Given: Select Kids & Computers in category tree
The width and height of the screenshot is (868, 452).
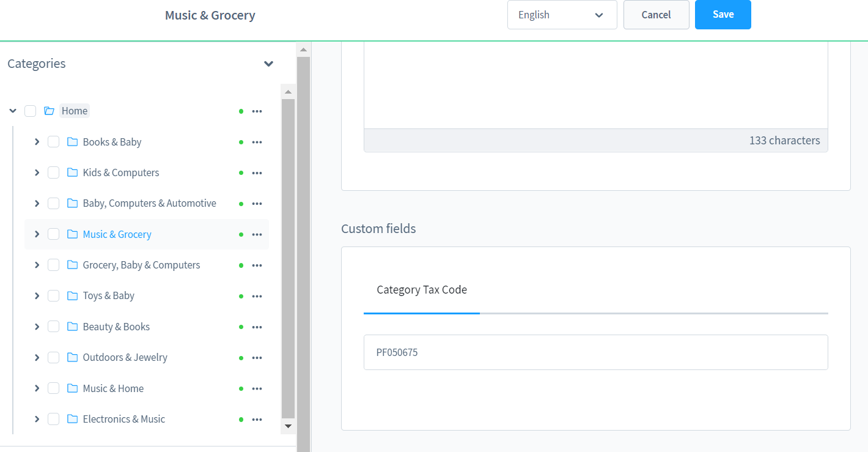Looking at the screenshot, I should pyautogui.click(x=121, y=172).
